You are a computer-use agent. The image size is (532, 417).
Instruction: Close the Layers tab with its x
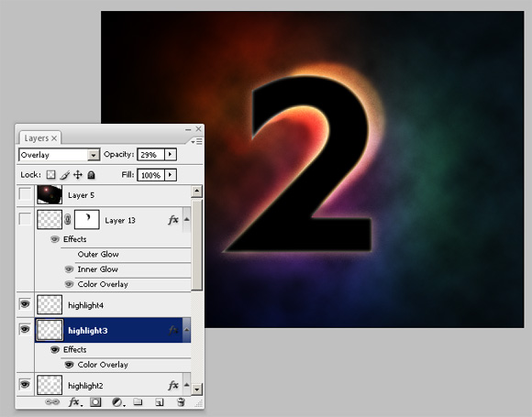54,138
